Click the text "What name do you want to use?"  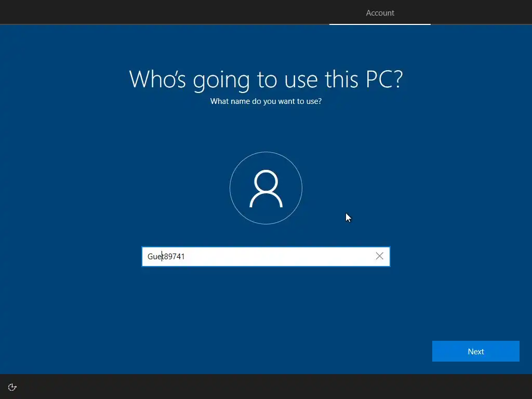[x=265, y=101]
